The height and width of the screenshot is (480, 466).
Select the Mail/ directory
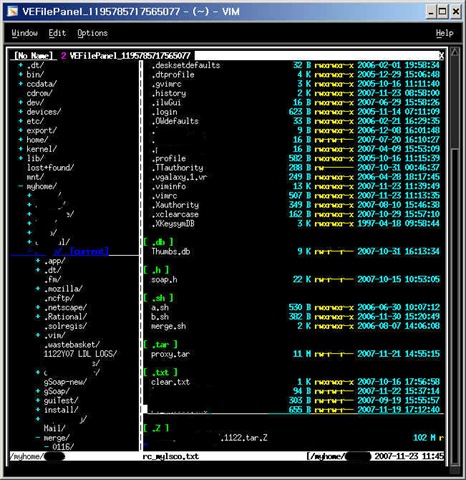click(x=55, y=428)
